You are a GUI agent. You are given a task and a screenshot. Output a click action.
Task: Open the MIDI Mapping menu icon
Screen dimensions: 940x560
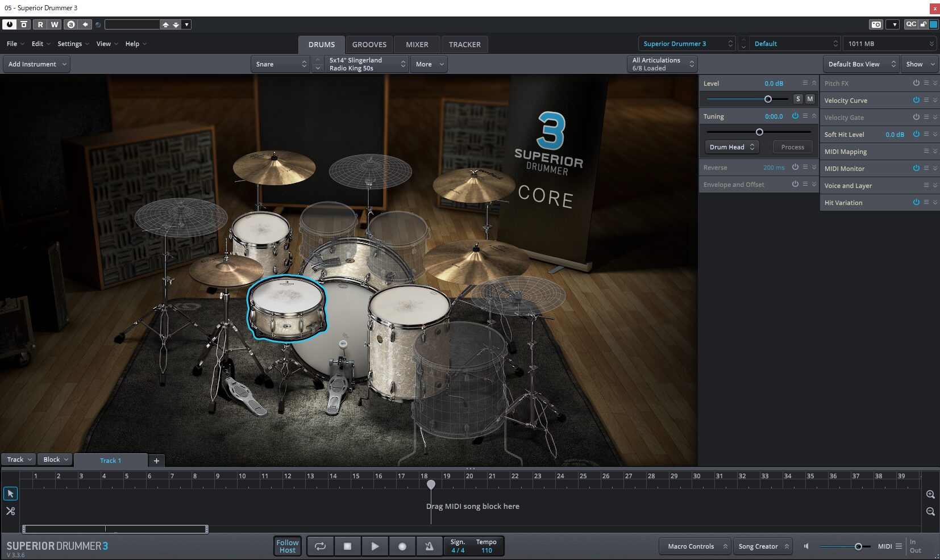tap(926, 151)
